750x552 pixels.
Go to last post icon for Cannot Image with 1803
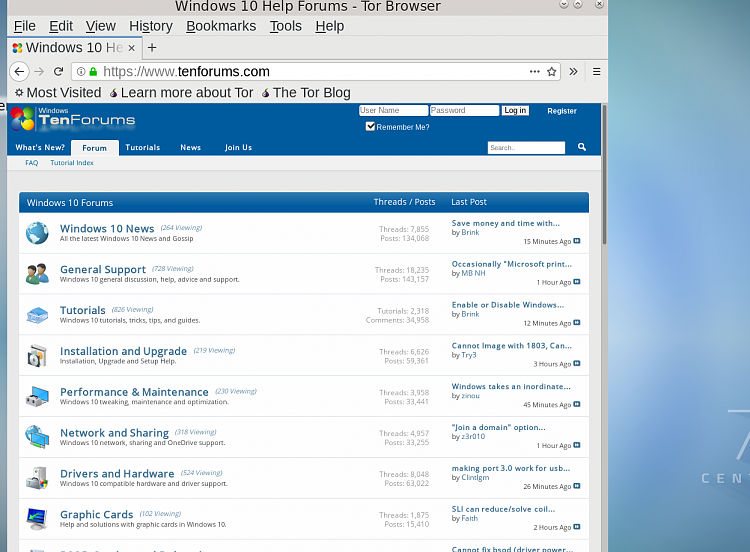pyautogui.click(x=577, y=364)
